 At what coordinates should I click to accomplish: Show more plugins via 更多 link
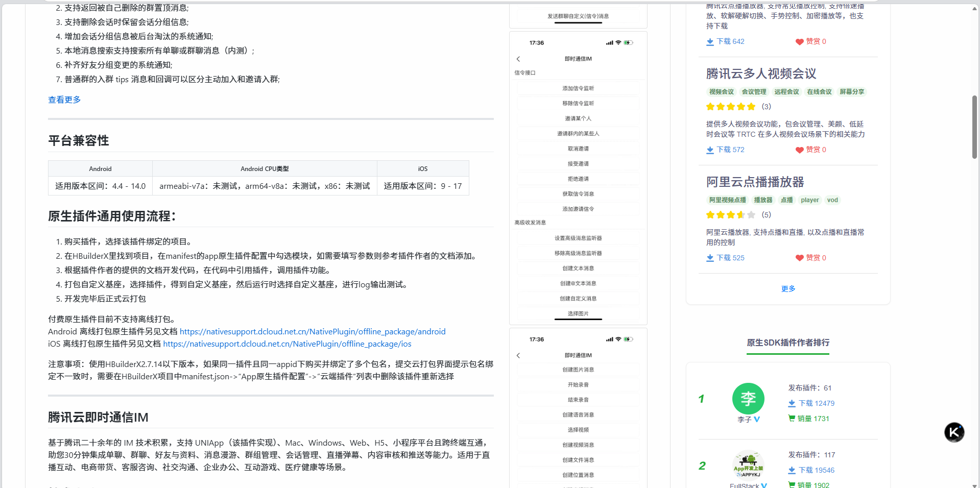(788, 289)
